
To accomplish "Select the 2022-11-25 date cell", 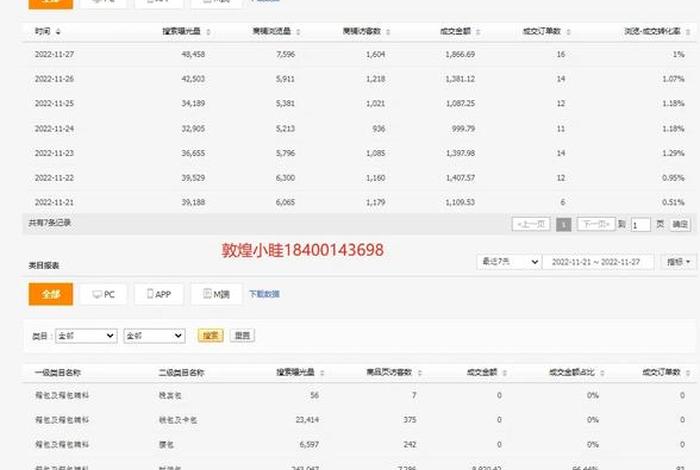I will (x=54, y=104).
